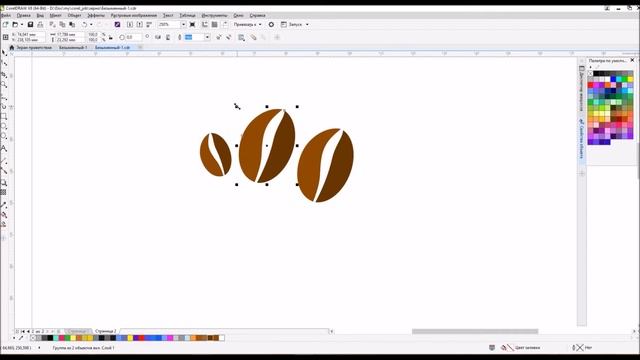This screenshot has width=640, height=360.
Task: Select the Text tool in the toolbox
Action: pos(4,148)
